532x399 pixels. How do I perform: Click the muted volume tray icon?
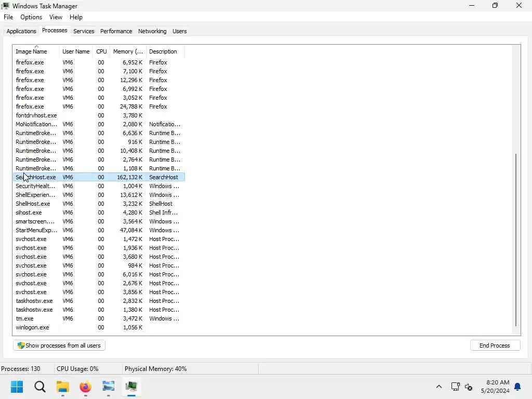pyautogui.click(x=469, y=387)
